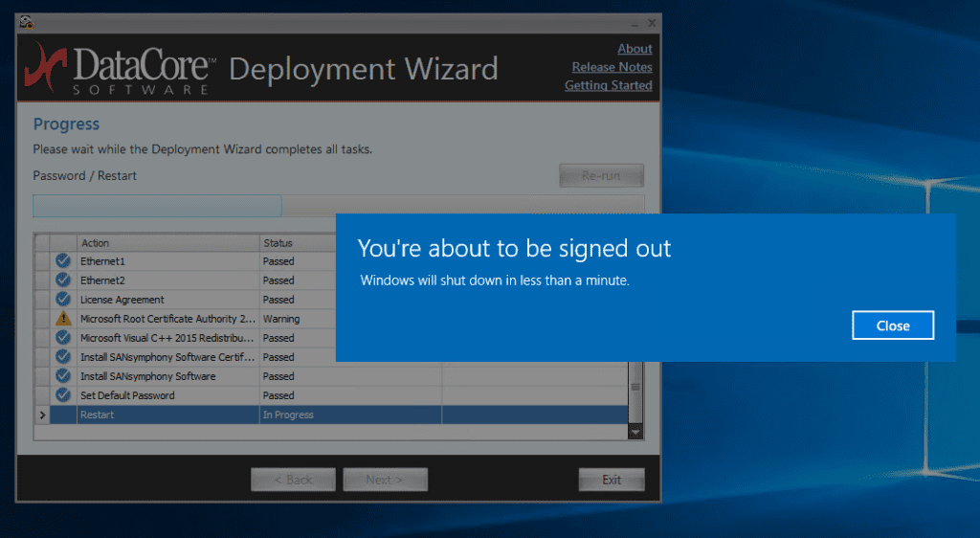This screenshot has width=980, height=538.
Task: Click the Exit button
Action: click(x=612, y=480)
